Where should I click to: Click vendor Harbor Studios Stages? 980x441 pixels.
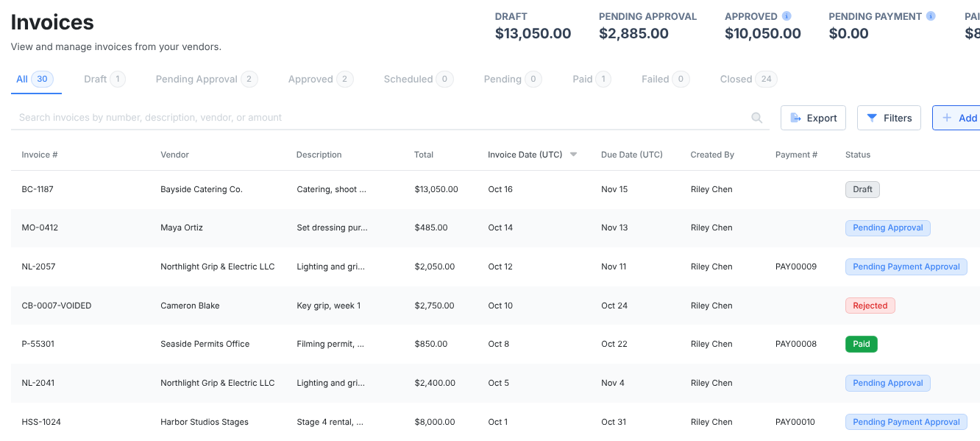[x=205, y=422]
